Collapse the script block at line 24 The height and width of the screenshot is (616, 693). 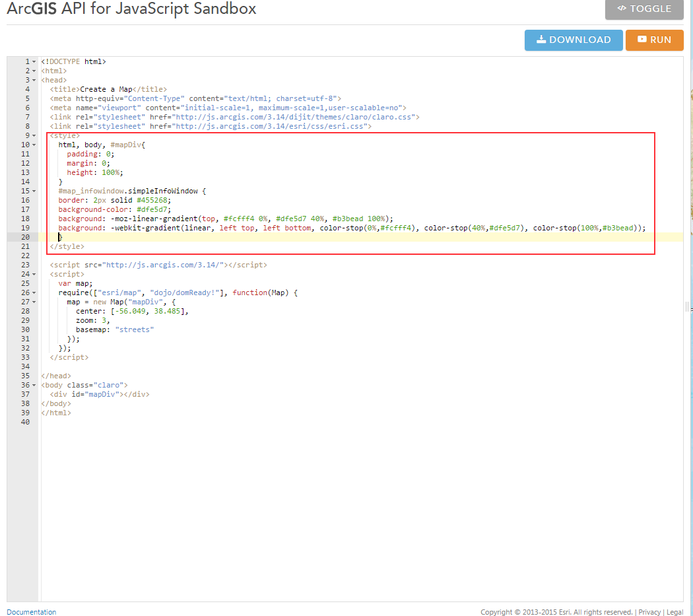click(34, 275)
